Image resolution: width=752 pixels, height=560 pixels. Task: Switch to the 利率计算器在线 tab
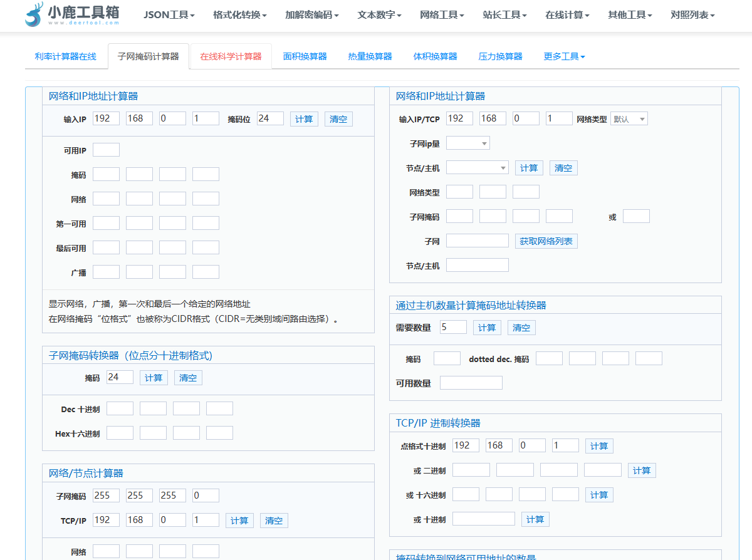pyautogui.click(x=66, y=56)
